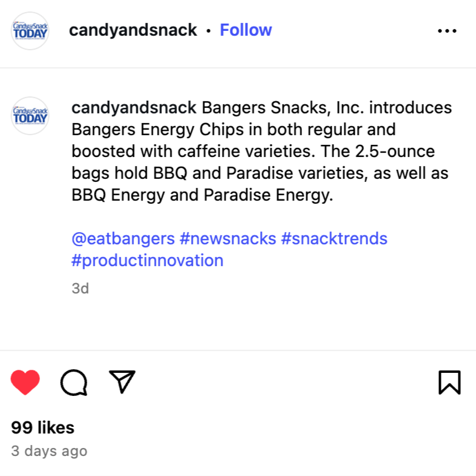Share the post via paper plane icon
476x476 pixels.
122,381
